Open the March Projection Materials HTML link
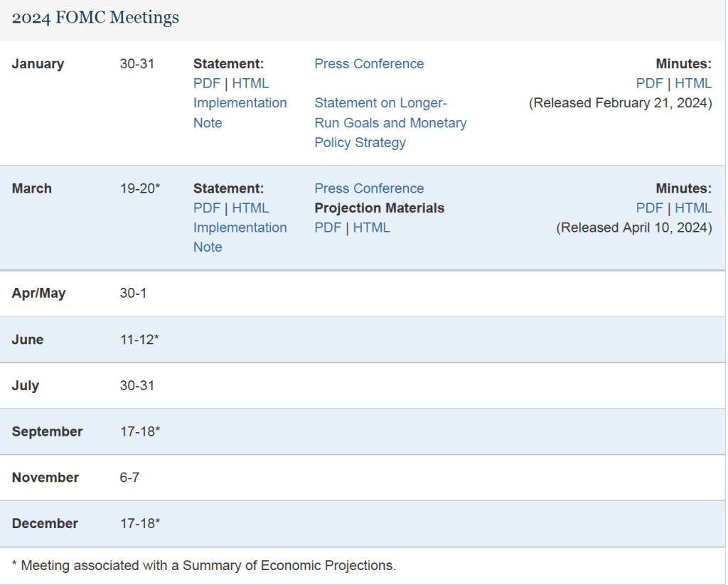 tap(371, 227)
